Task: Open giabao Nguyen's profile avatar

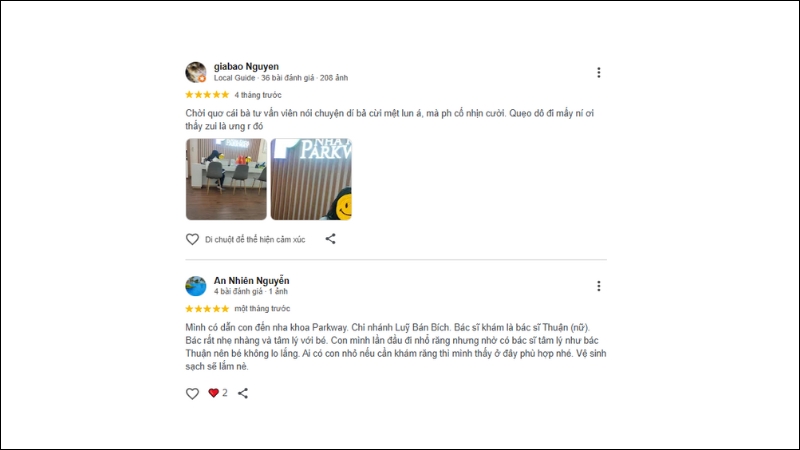Action: (x=196, y=72)
